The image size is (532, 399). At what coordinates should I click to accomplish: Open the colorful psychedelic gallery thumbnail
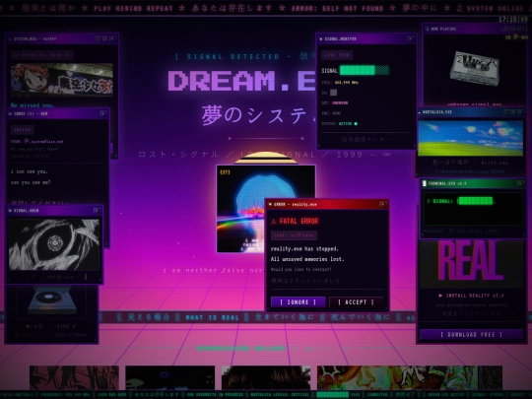pos(410,377)
